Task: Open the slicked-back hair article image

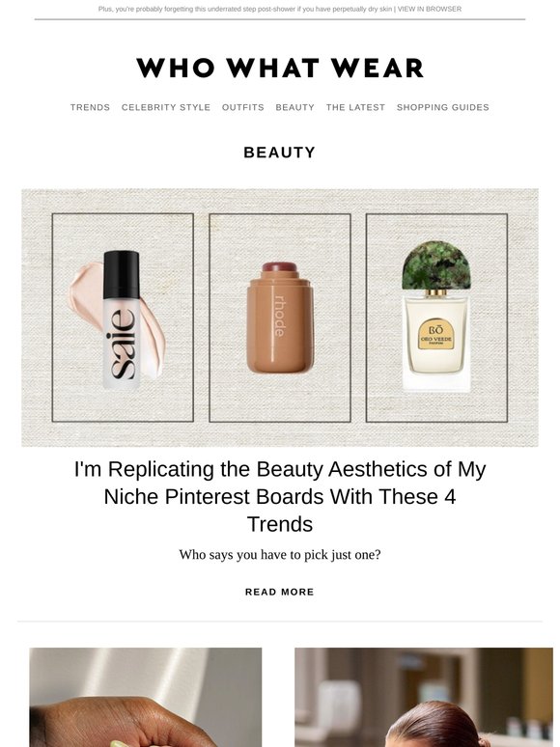Action: click(x=424, y=697)
